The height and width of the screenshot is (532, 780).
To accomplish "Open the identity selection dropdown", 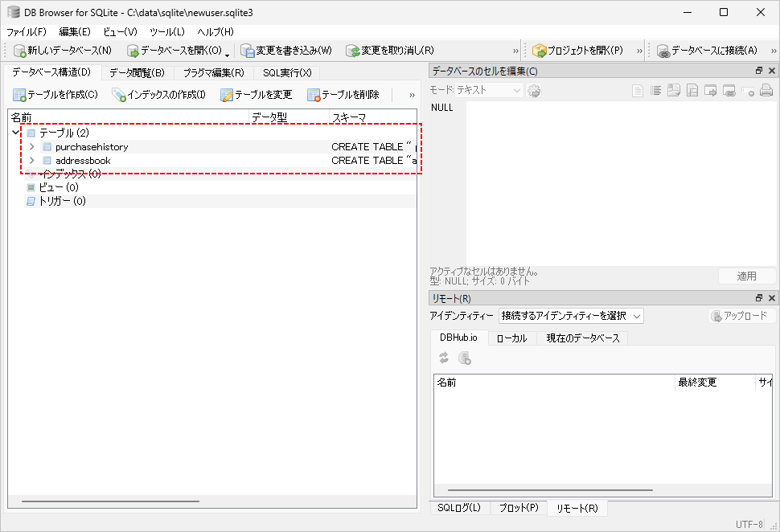I will 571,316.
